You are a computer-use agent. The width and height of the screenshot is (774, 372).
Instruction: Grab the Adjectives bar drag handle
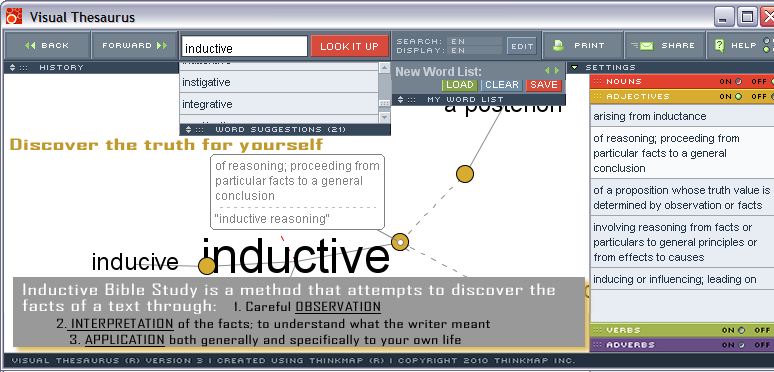click(598, 97)
